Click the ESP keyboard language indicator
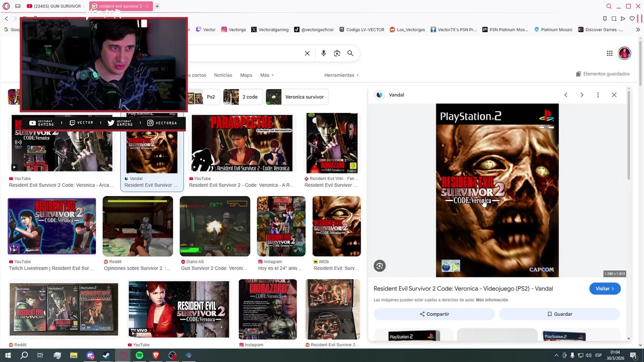644x362 pixels. click(598, 355)
